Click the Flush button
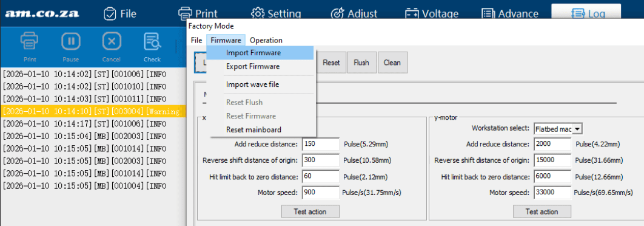Viewport: 644px width, 226px height. click(361, 63)
